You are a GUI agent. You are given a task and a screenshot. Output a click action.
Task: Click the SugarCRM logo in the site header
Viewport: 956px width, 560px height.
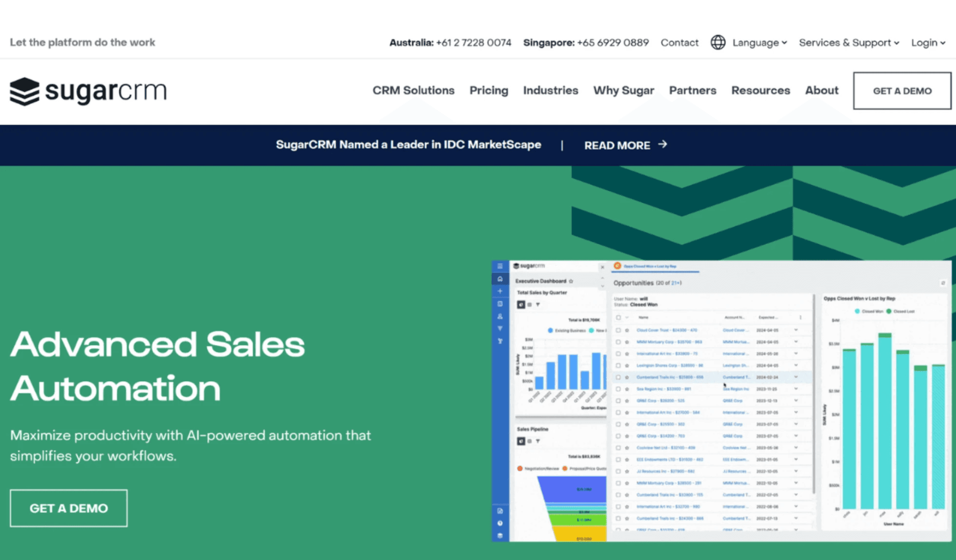88,91
